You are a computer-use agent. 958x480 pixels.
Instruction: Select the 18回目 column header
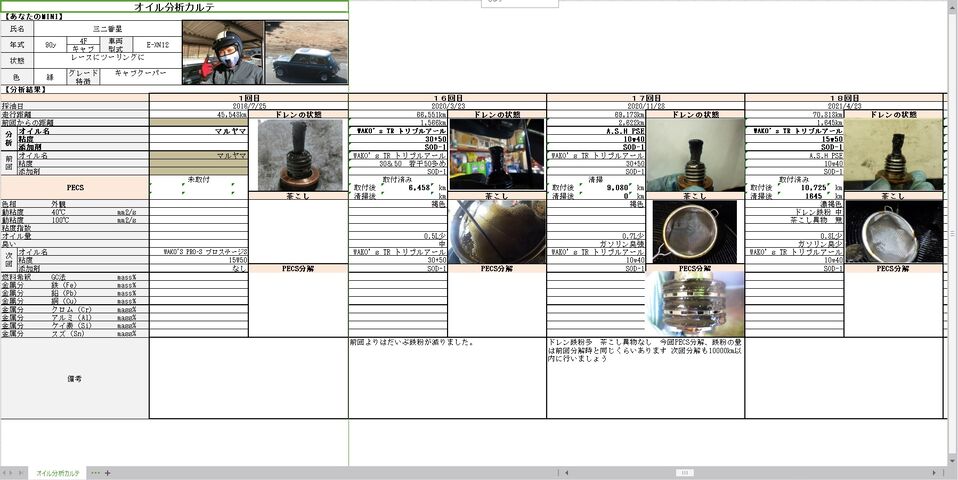pos(844,98)
